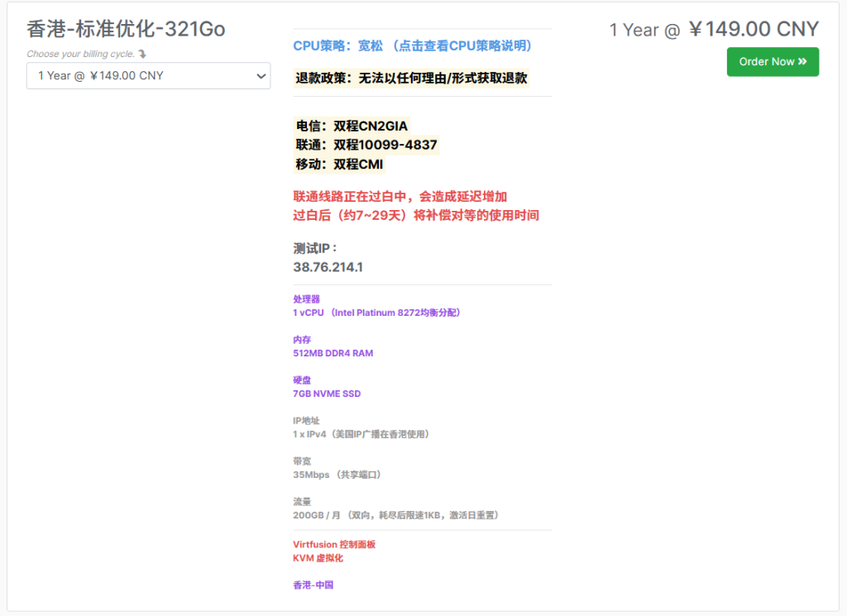Select the 退款政策 refund policy notice
Image resolution: width=847 pixels, height=616 pixels.
click(411, 79)
